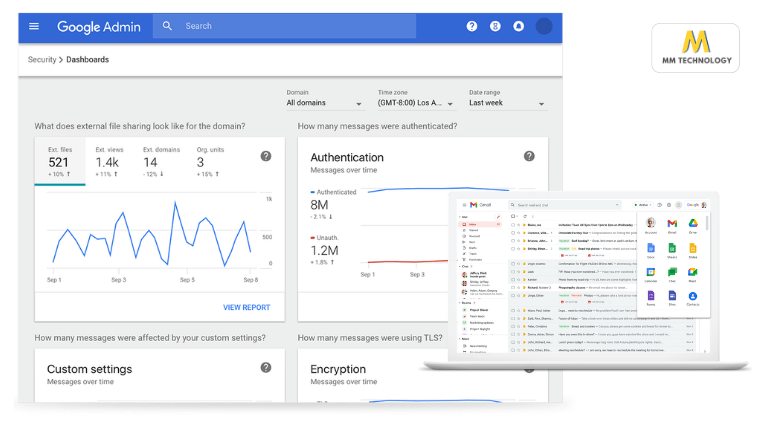Select the Ext. files tab showing 521
760x430 pixels.
click(60, 161)
